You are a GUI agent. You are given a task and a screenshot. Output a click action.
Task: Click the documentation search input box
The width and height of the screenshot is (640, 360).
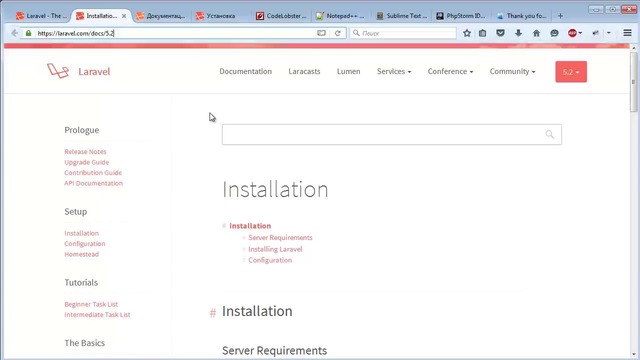coord(392,134)
